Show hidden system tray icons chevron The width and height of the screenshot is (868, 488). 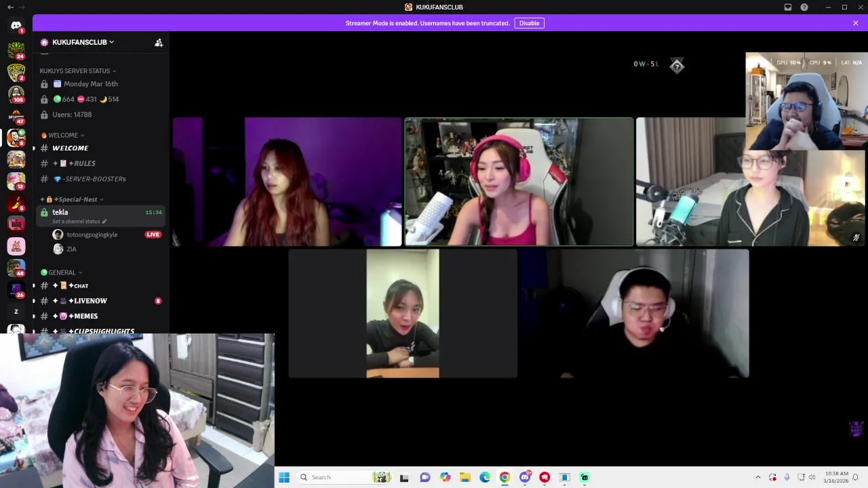coord(757,477)
